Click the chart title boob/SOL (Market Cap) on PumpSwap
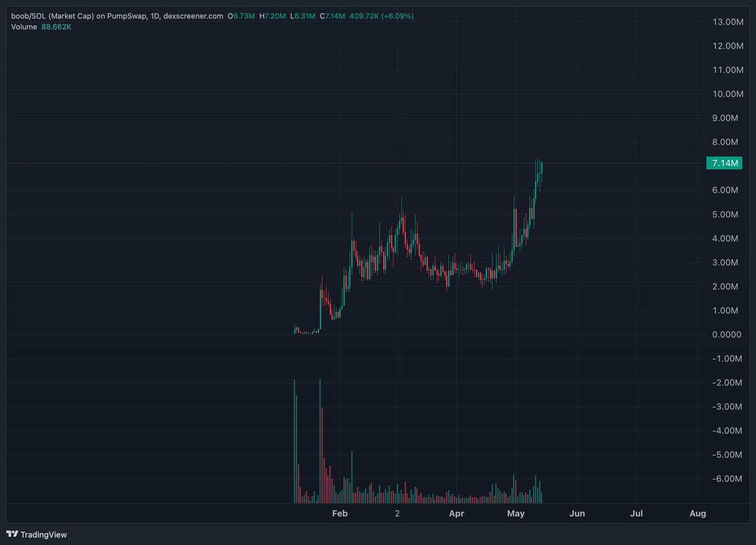This screenshot has height=545, width=756. click(x=79, y=16)
